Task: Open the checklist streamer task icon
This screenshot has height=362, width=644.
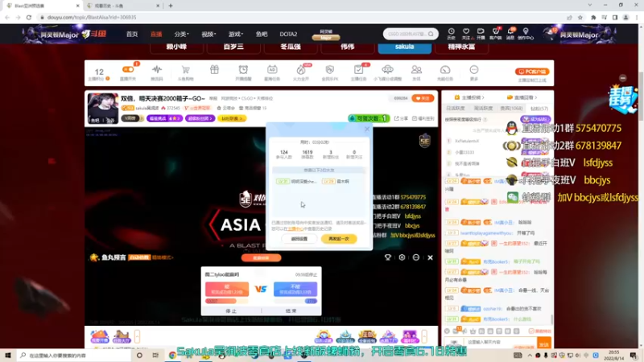Action: (x=358, y=69)
